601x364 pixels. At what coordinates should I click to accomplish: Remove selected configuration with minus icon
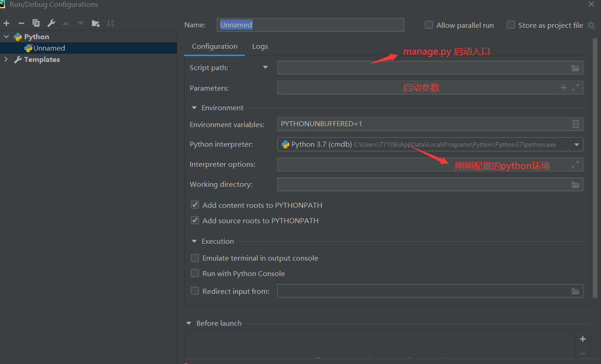(21, 23)
